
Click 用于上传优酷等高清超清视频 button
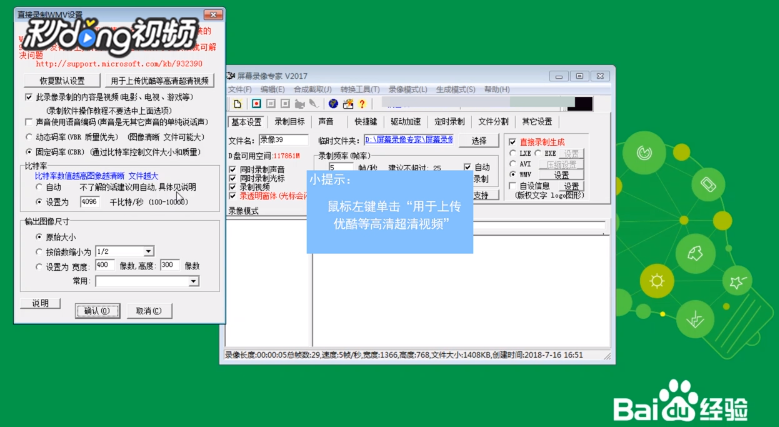pyautogui.click(x=159, y=81)
